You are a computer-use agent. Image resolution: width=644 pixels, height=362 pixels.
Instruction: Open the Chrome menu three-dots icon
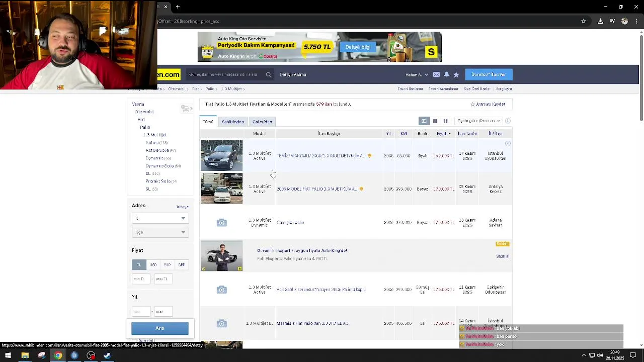pos(636,21)
